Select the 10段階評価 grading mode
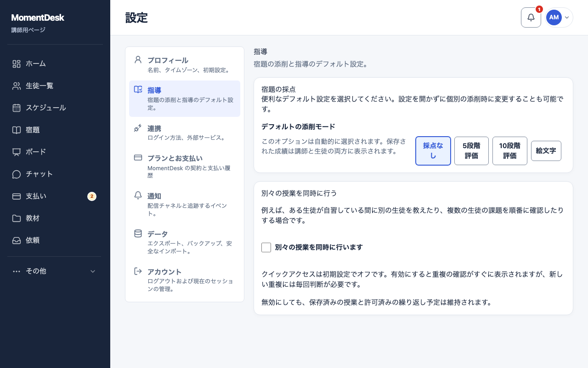Screen dimensions: 588x368 510,151
